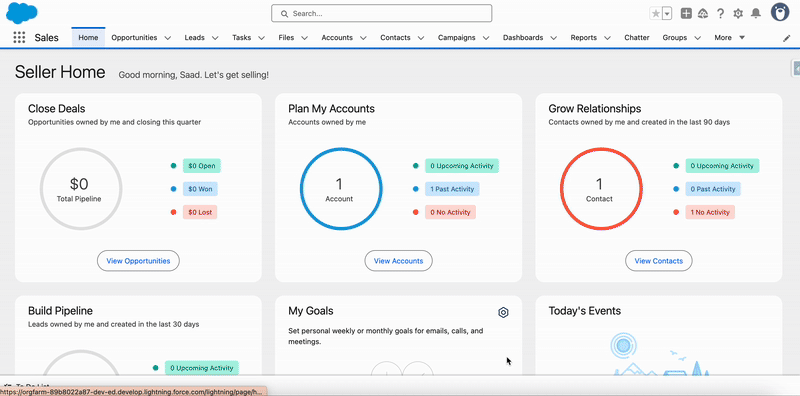Open the favorites list dropdown arrow
The image size is (800, 396).
coord(667,14)
